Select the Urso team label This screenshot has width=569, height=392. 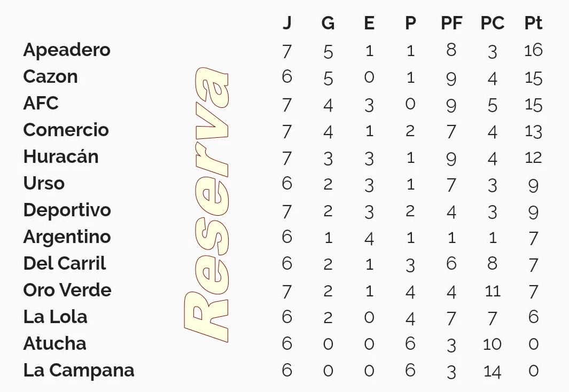coord(44,183)
